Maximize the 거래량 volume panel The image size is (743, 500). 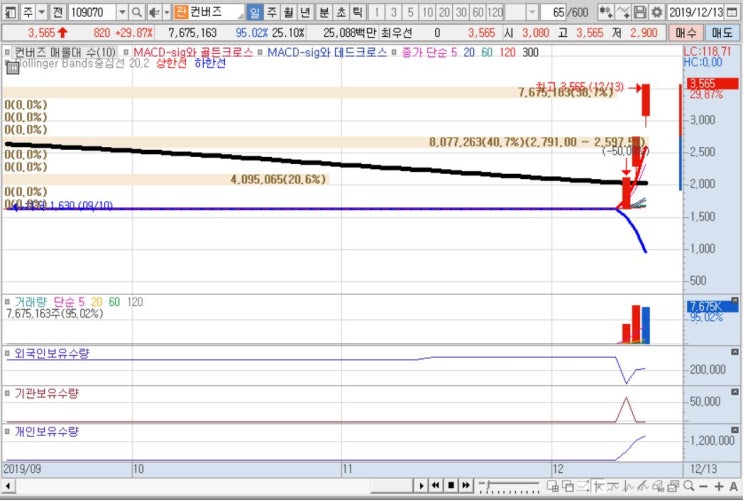(734, 300)
